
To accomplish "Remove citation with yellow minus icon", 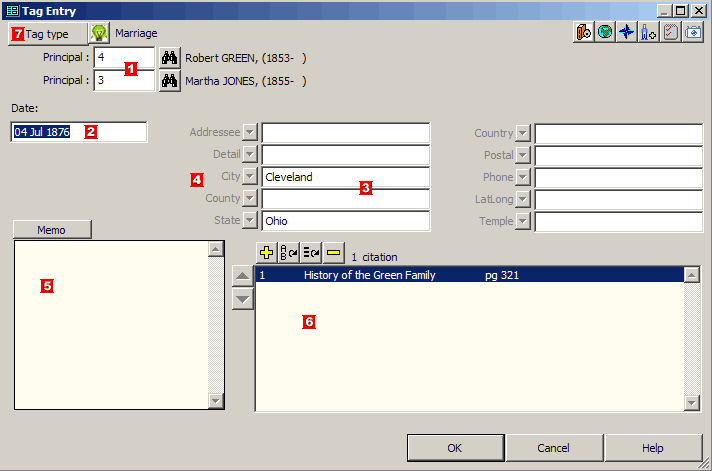I will pos(333,253).
